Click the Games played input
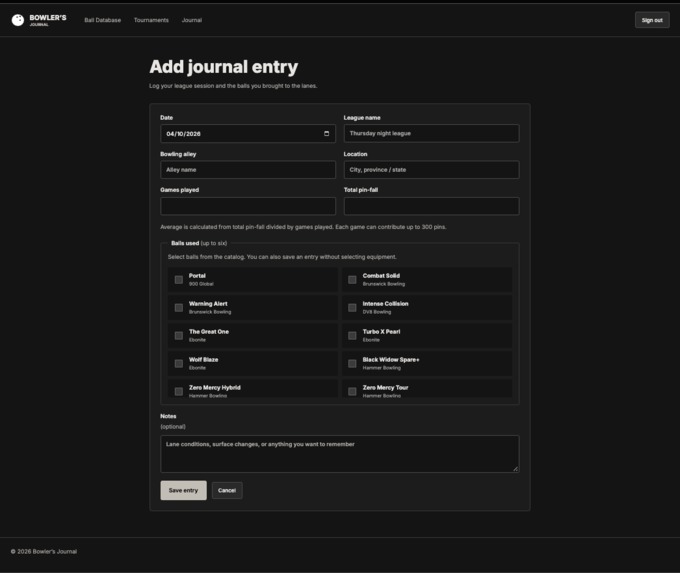The width and height of the screenshot is (680, 573). coord(248,206)
